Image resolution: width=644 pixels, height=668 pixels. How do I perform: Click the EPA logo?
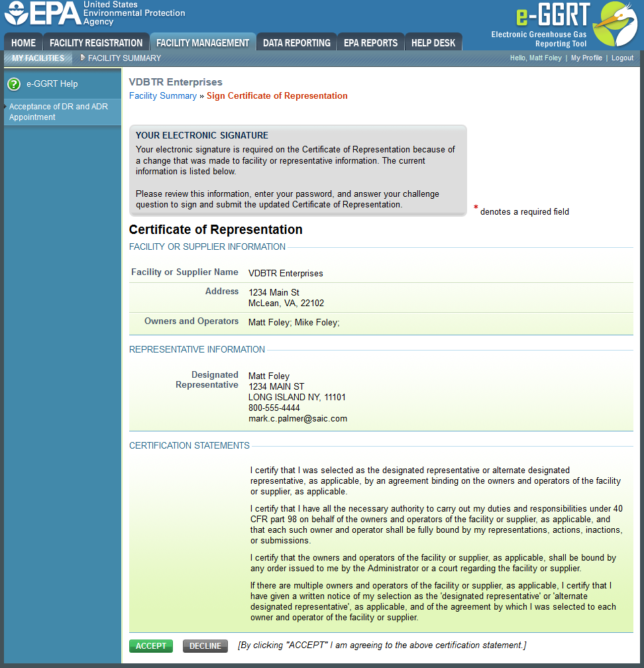[x=42, y=13]
